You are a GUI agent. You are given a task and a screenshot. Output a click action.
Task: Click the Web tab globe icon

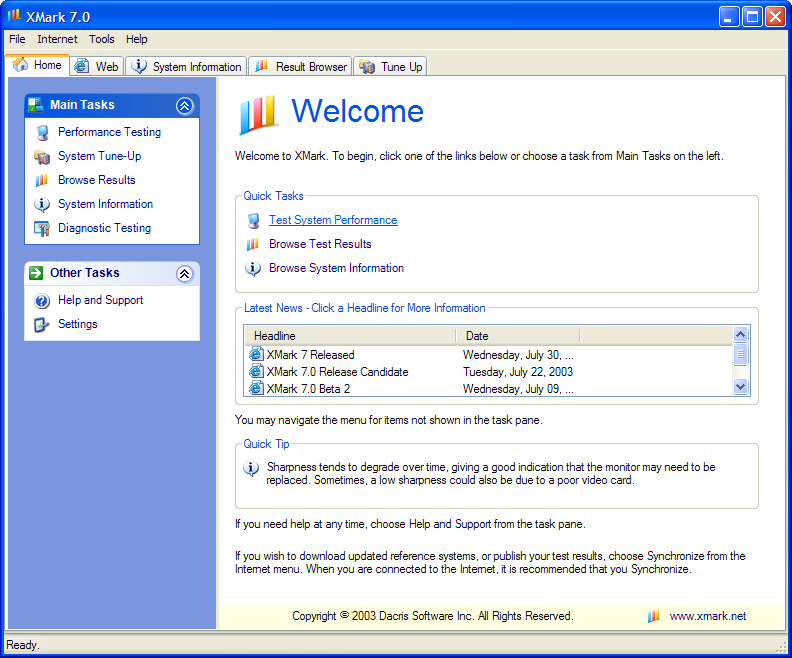coord(81,66)
